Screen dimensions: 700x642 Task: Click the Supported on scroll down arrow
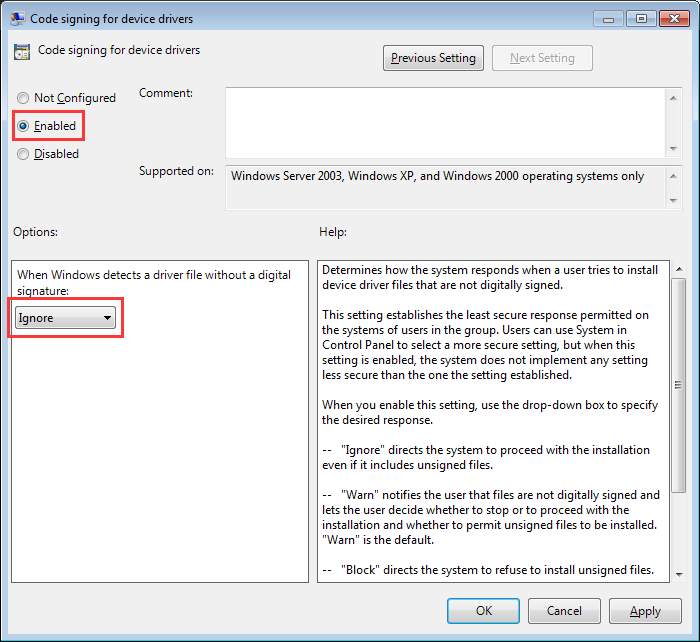pos(673,200)
